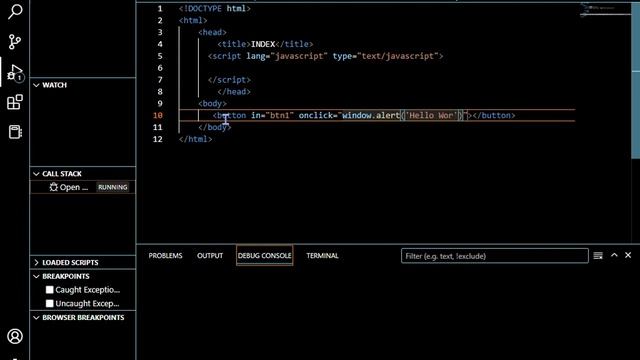Click the "btn1" attribute value

click(x=280, y=116)
